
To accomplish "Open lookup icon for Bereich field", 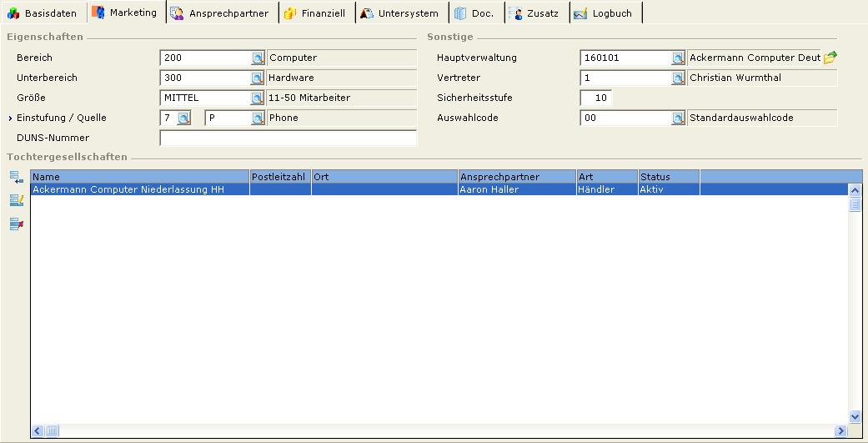I will click(258, 58).
